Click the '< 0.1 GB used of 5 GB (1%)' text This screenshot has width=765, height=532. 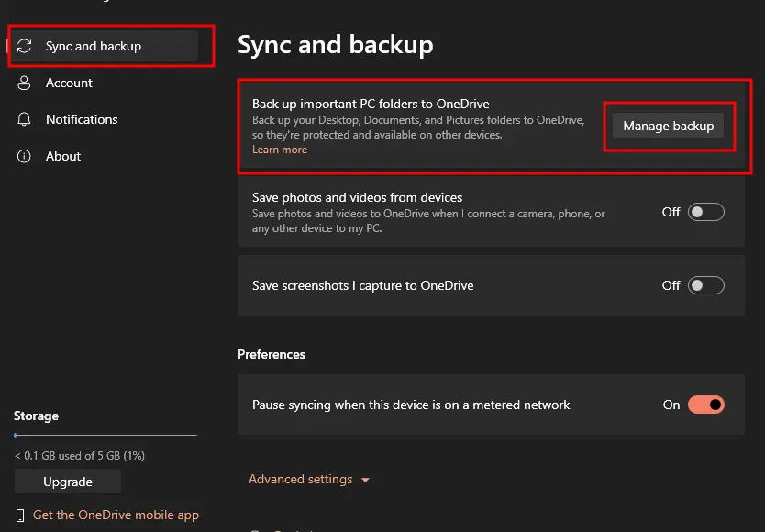80,456
